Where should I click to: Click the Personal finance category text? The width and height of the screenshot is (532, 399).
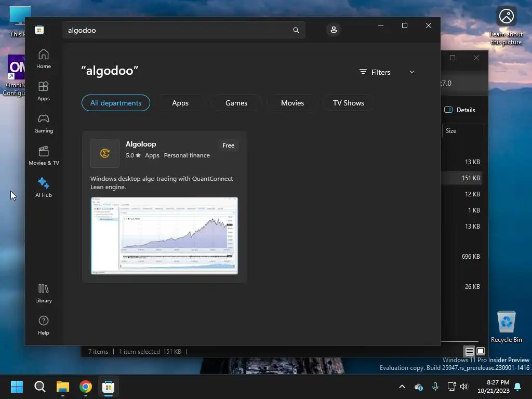pos(187,155)
